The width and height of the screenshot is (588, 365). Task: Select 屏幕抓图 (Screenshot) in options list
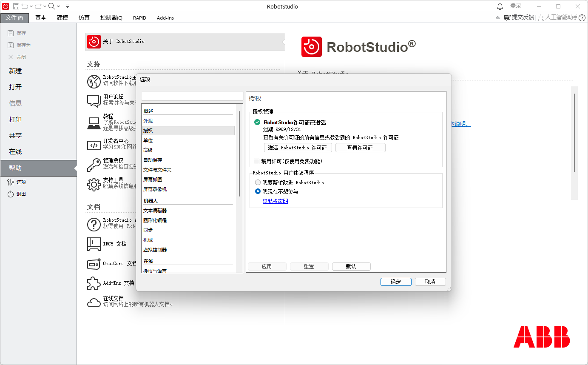click(x=188, y=180)
